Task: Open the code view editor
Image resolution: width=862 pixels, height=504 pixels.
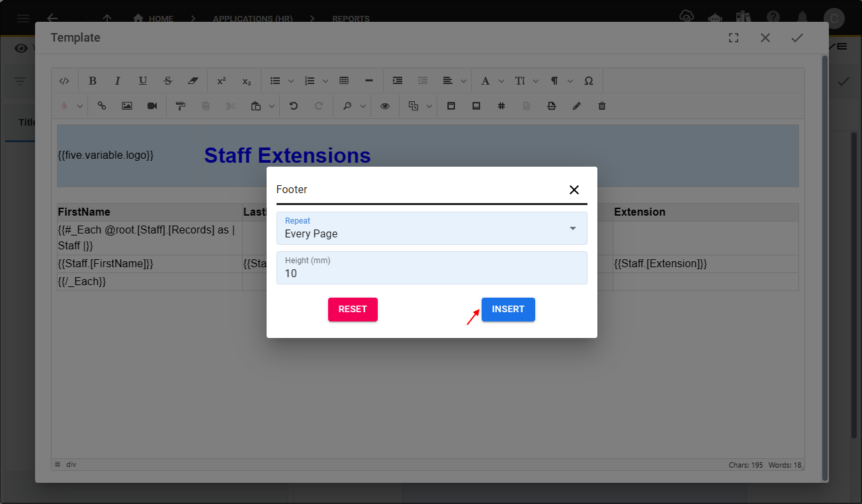Action: [x=64, y=80]
